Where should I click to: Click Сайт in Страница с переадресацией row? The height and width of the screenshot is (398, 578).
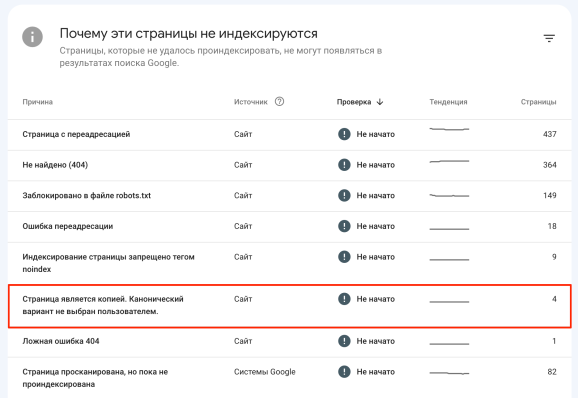pos(243,134)
